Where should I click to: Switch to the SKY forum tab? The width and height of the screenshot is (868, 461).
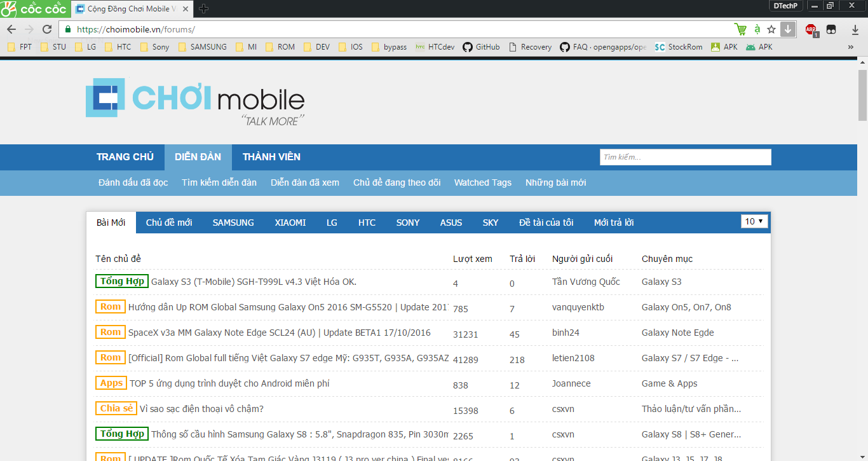[x=491, y=223]
